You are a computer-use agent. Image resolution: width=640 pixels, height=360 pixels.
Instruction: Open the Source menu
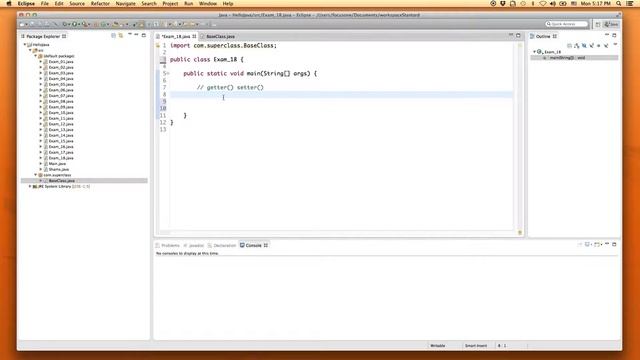pyautogui.click(x=77, y=4)
